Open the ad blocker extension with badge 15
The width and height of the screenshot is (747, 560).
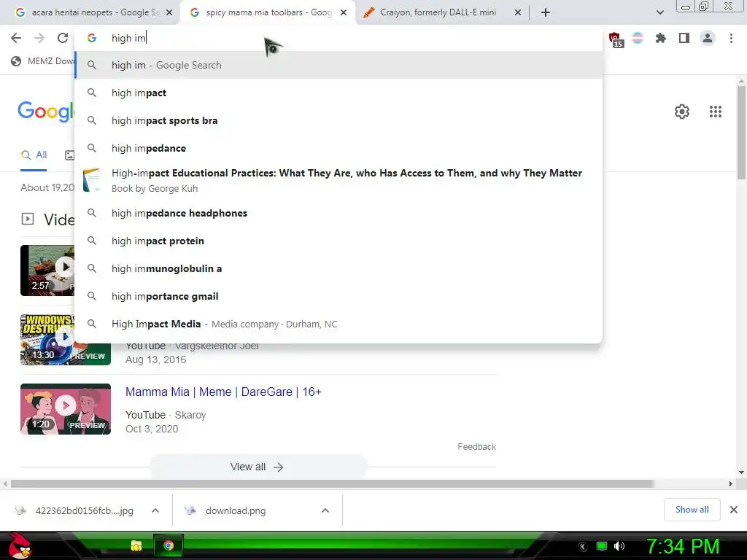click(x=615, y=39)
